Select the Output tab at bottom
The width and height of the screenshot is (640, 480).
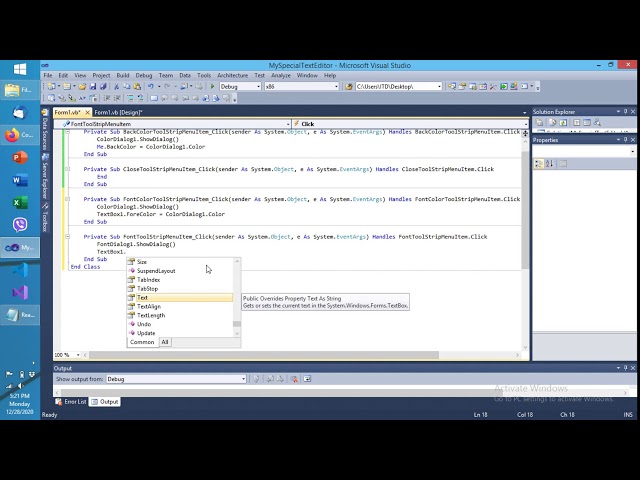(105, 402)
